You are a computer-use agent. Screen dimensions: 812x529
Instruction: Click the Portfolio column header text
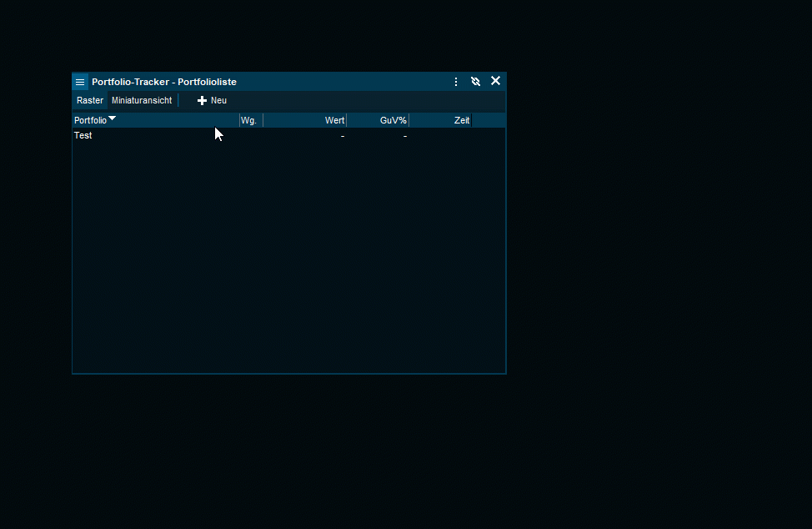(90, 120)
